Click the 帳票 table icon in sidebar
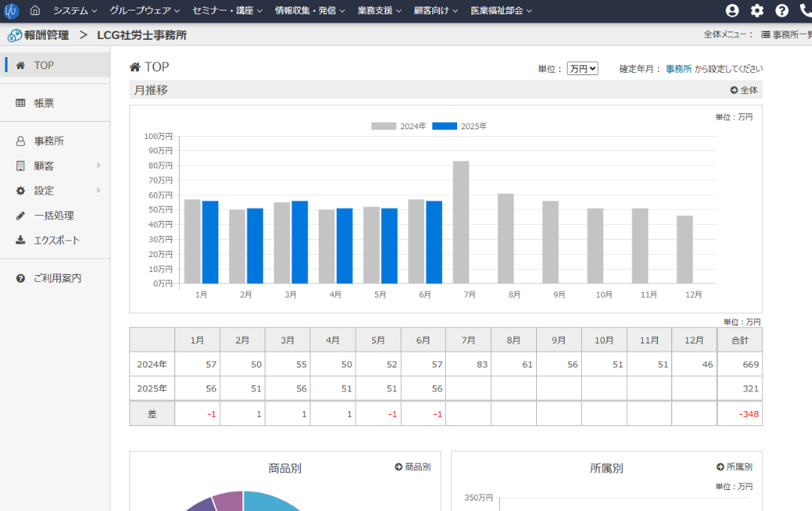The width and height of the screenshot is (812, 511). pos(20,103)
